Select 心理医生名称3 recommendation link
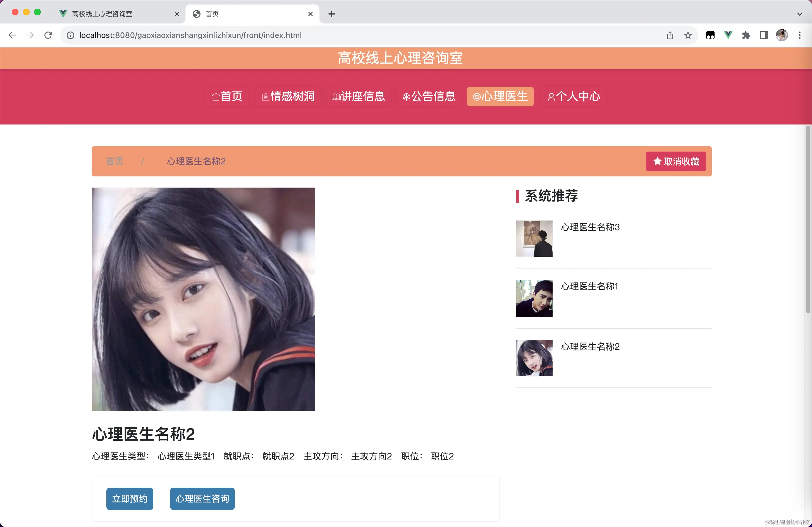Image resolution: width=812 pixels, height=527 pixels. pyautogui.click(x=590, y=227)
